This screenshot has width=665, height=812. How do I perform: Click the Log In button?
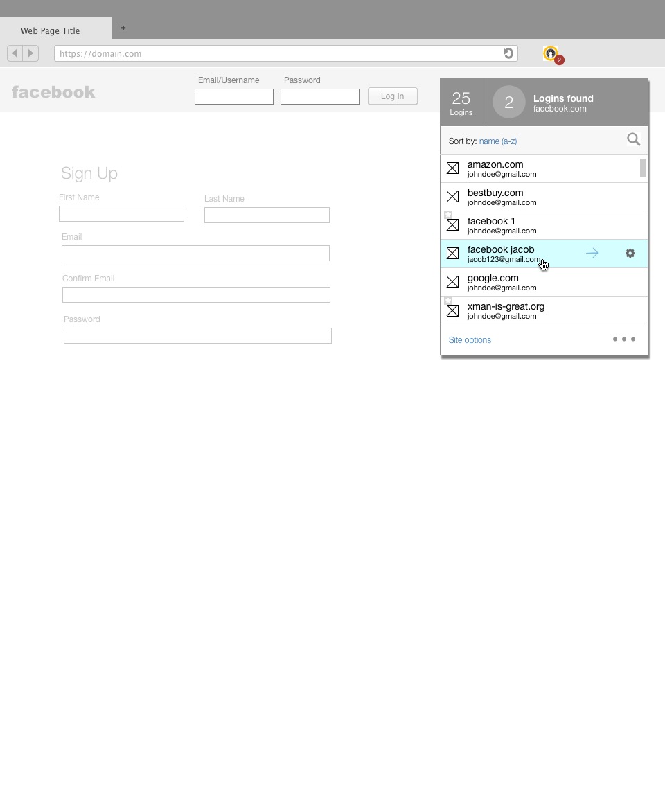click(392, 96)
